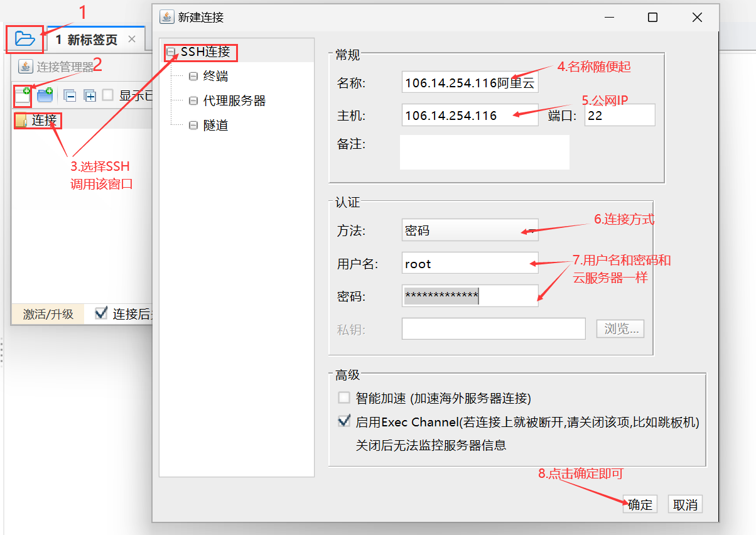Select 代理服务器 in the settings tree
This screenshot has height=535, width=756.
[x=234, y=100]
